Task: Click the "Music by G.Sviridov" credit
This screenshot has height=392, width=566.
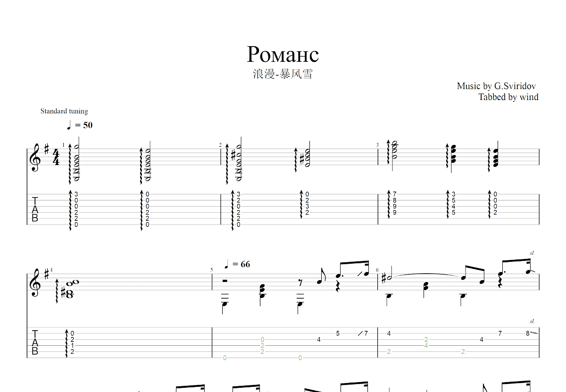Action: [496, 86]
